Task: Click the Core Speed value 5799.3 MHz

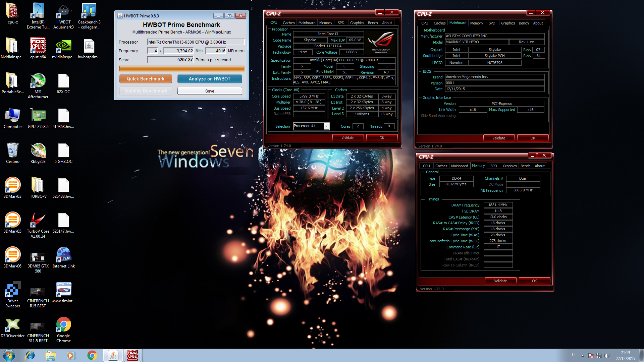Action: [x=309, y=96]
